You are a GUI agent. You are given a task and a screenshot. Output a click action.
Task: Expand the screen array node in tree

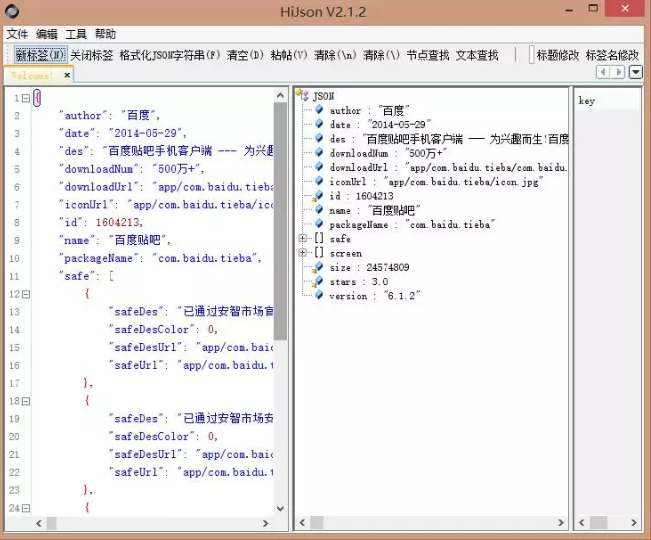[303, 253]
